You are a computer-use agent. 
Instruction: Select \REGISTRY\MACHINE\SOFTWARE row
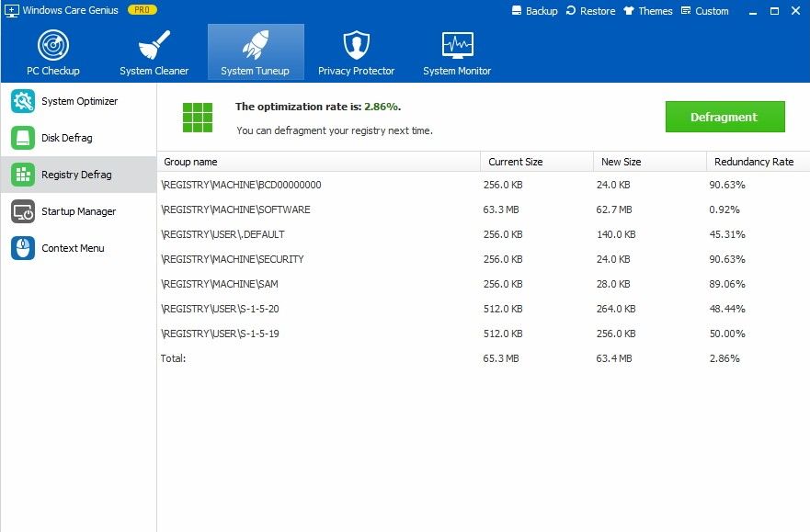[x=483, y=209]
